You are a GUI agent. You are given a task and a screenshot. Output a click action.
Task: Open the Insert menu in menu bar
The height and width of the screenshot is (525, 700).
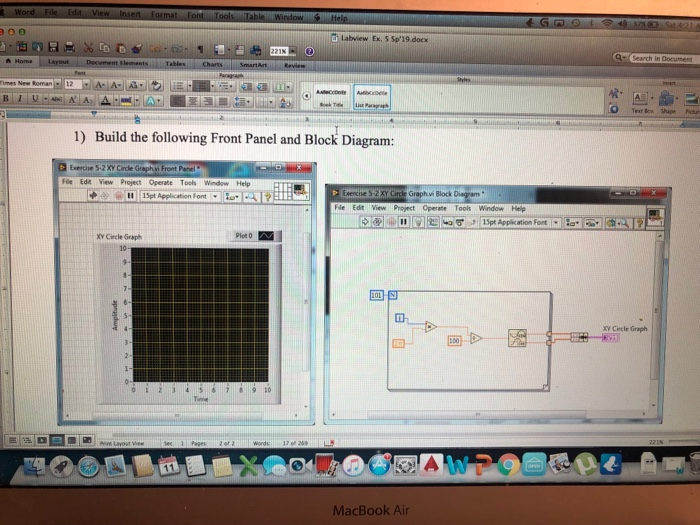point(130,14)
